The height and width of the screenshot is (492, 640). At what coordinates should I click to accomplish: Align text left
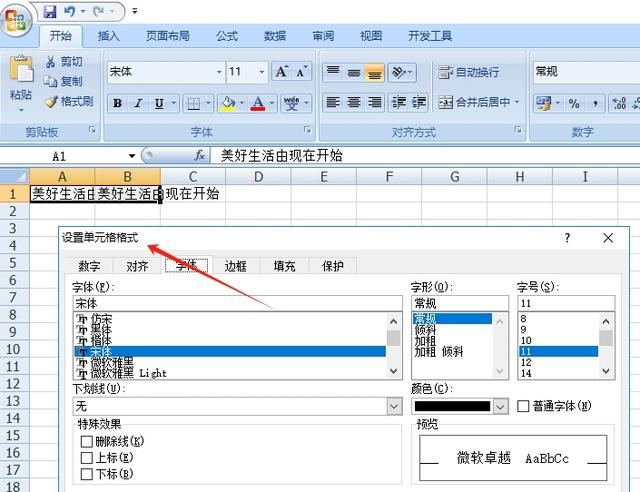[x=333, y=102]
